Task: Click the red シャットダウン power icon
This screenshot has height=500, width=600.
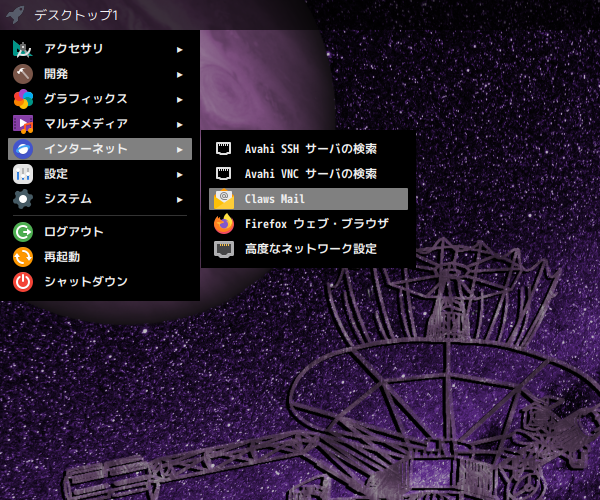Action: click(x=23, y=282)
